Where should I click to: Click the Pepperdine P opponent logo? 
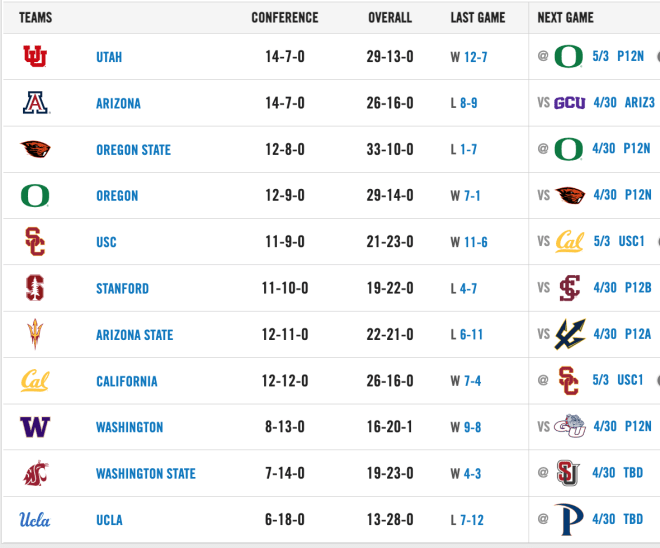coord(569,519)
